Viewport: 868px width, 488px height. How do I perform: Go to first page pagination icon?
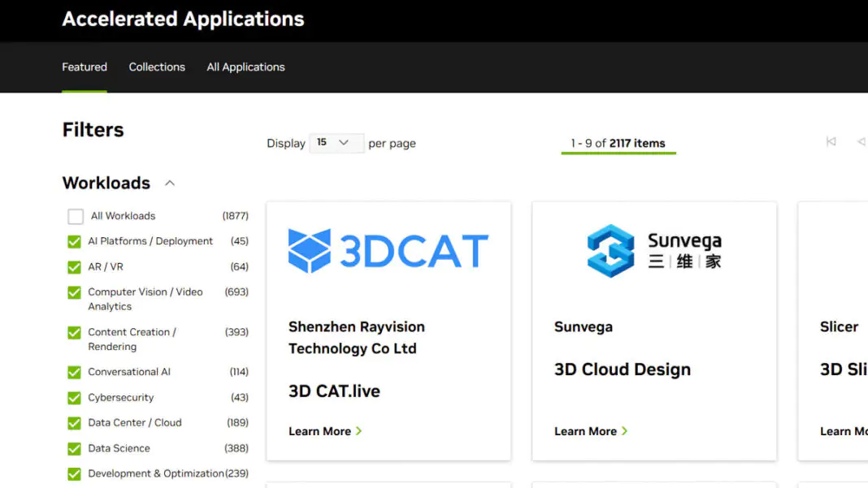pyautogui.click(x=831, y=142)
